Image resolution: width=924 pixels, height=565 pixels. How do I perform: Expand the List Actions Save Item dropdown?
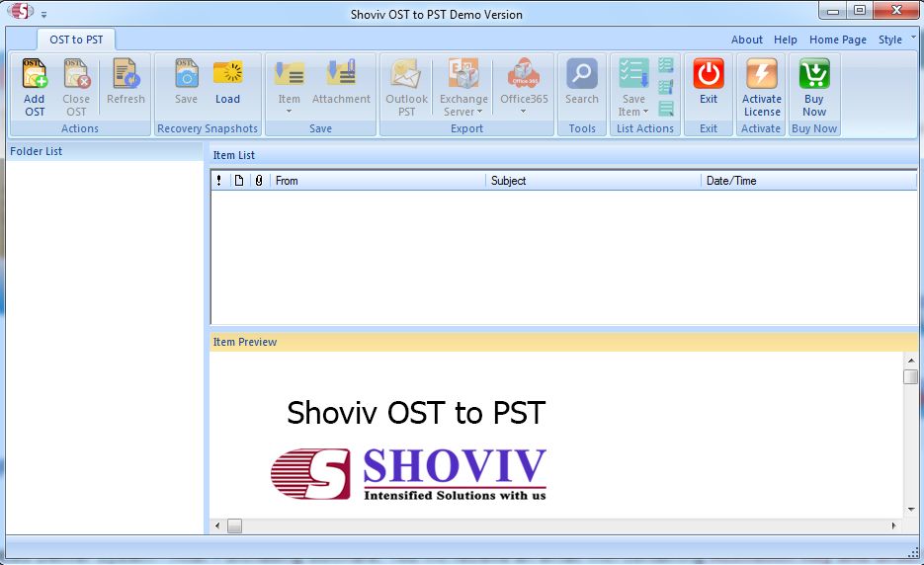pyautogui.click(x=645, y=112)
